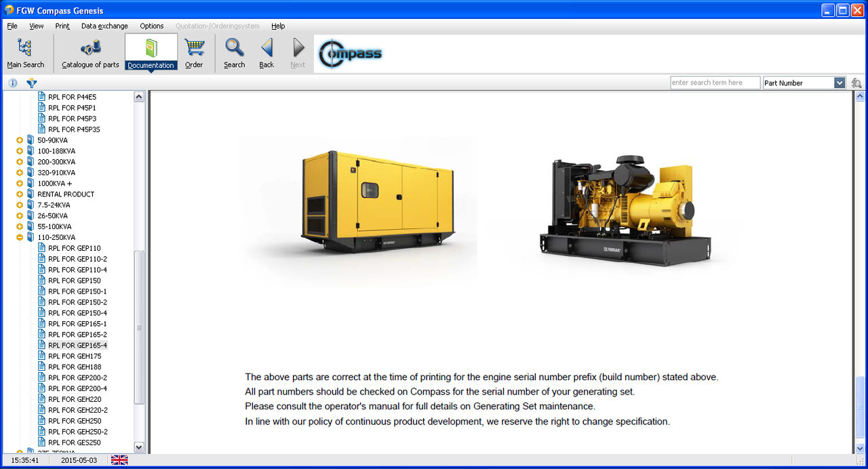The image size is (868, 469).
Task: Open the Help menu
Action: pos(278,26)
